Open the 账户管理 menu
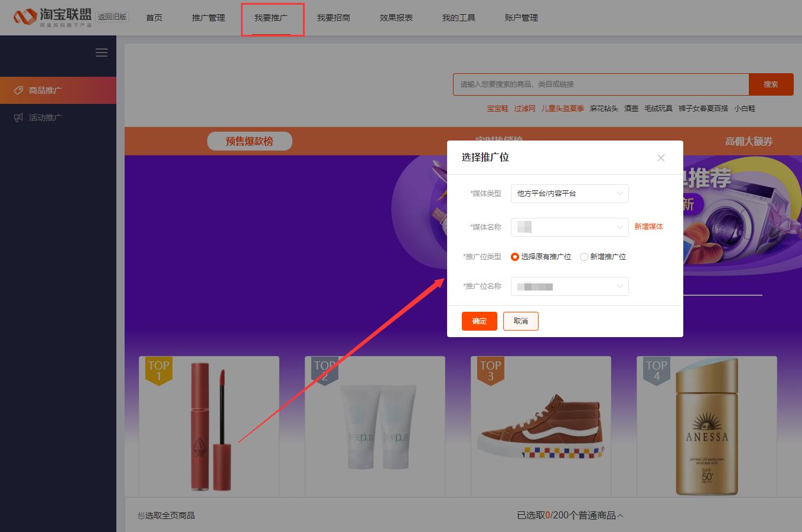The height and width of the screenshot is (532, 802). (521, 18)
